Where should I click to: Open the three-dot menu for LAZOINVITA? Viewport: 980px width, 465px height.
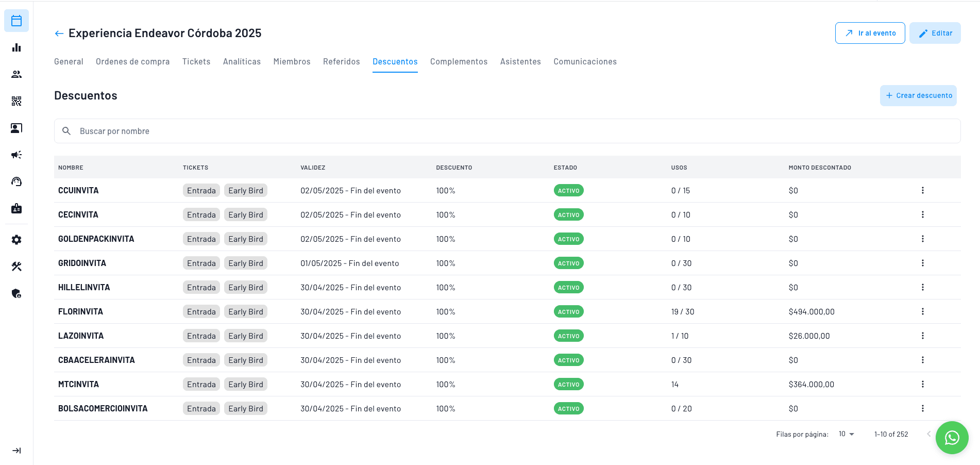point(923,336)
